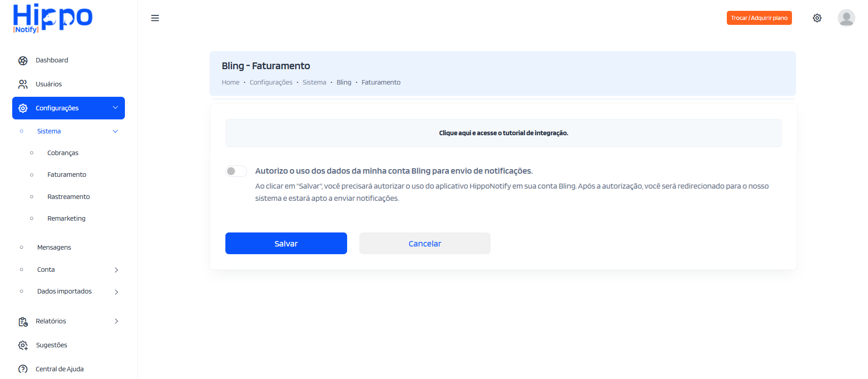
Task: Follow the Bling breadcrumb link
Action: click(x=343, y=82)
